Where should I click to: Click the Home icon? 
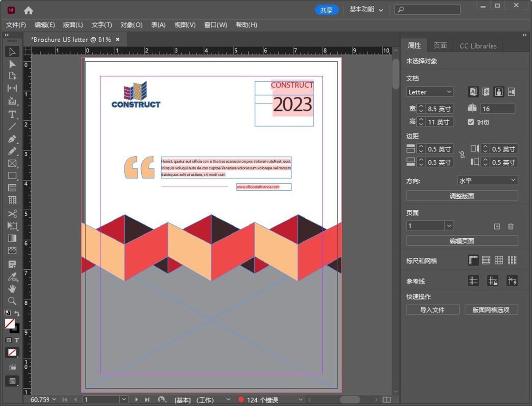[x=28, y=10]
